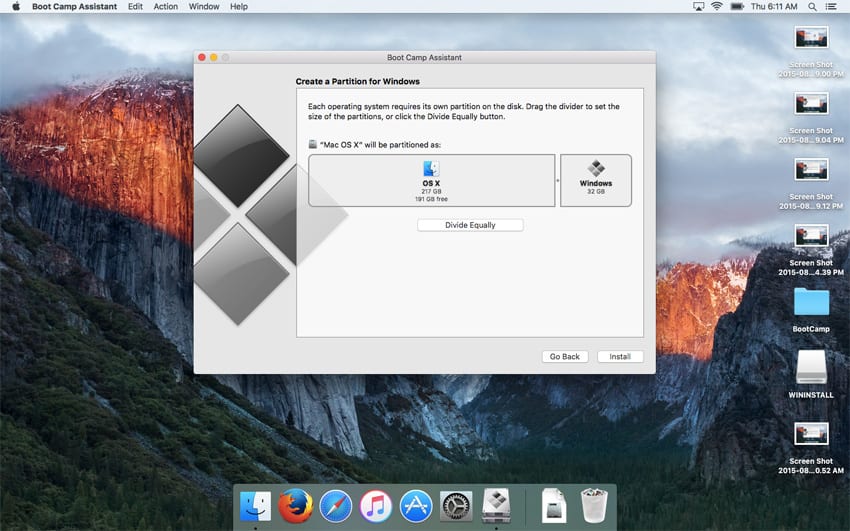Open the Trash in the Dock
The image size is (850, 531).
pyautogui.click(x=594, y=506)
